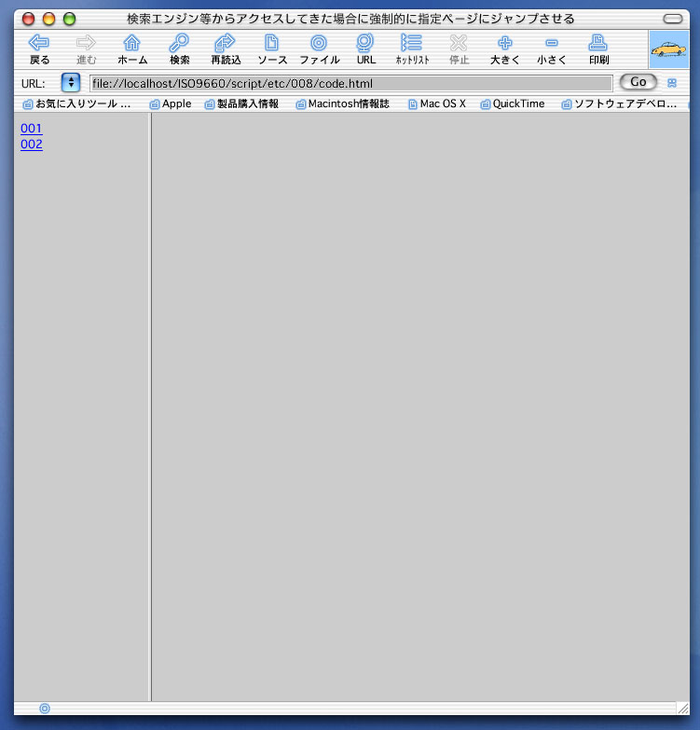Open the Macintosh情報誌 bookmark folder
Viewport: 700px width, 730px height.
tap(343, 103)
